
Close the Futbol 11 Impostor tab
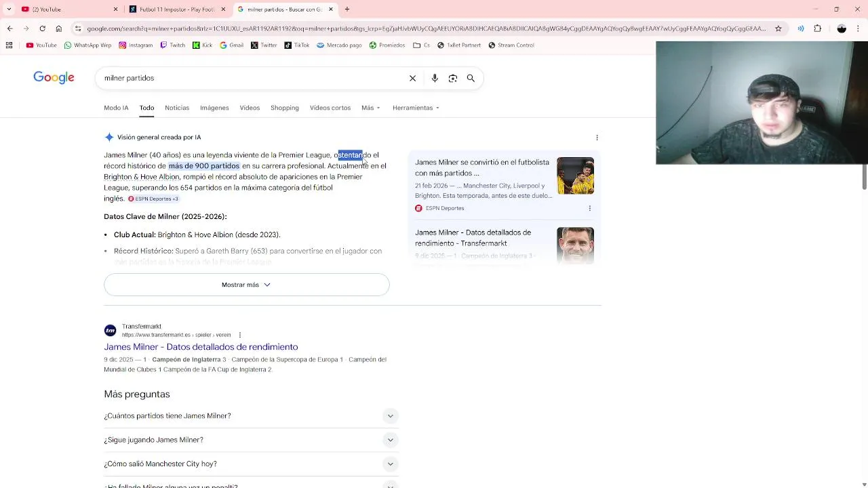[x=223, y=9]
